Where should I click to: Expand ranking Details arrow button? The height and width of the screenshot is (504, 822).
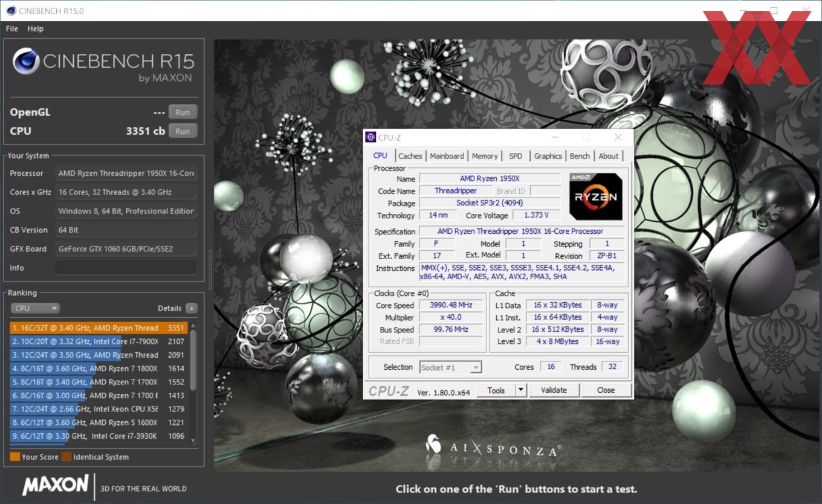[x=191, y=308]
